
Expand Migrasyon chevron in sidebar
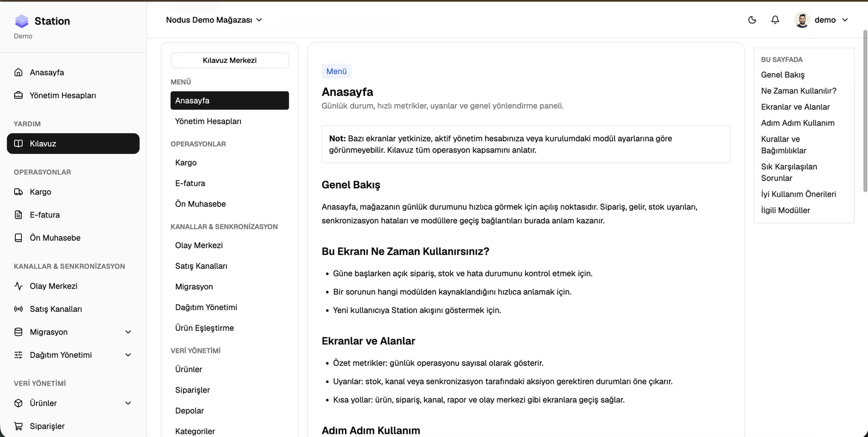tap(128, 332)
